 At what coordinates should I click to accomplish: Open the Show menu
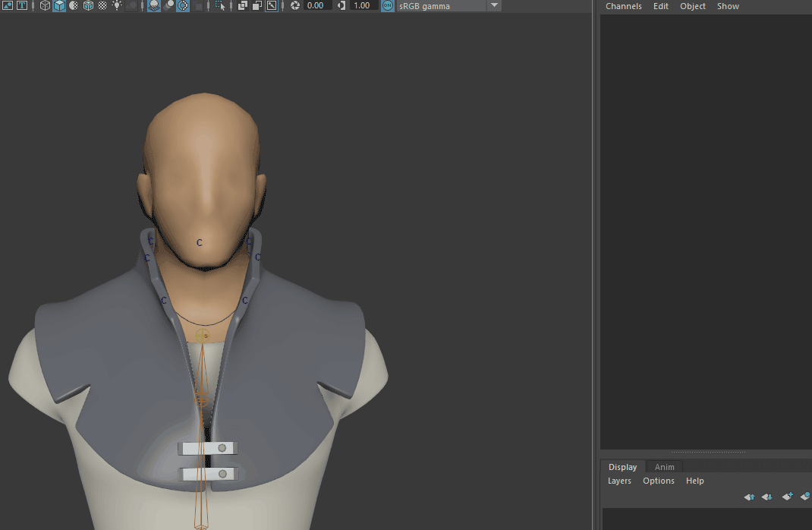tap(728, 6)
